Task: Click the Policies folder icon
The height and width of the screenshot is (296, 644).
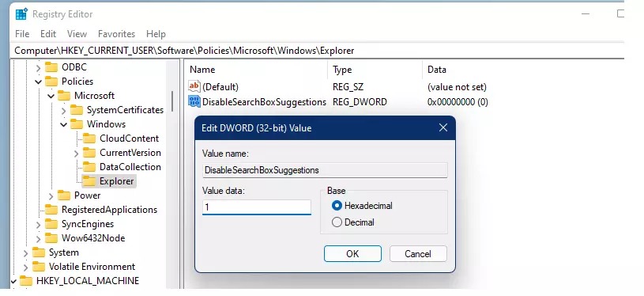Action: pos(51,81)
